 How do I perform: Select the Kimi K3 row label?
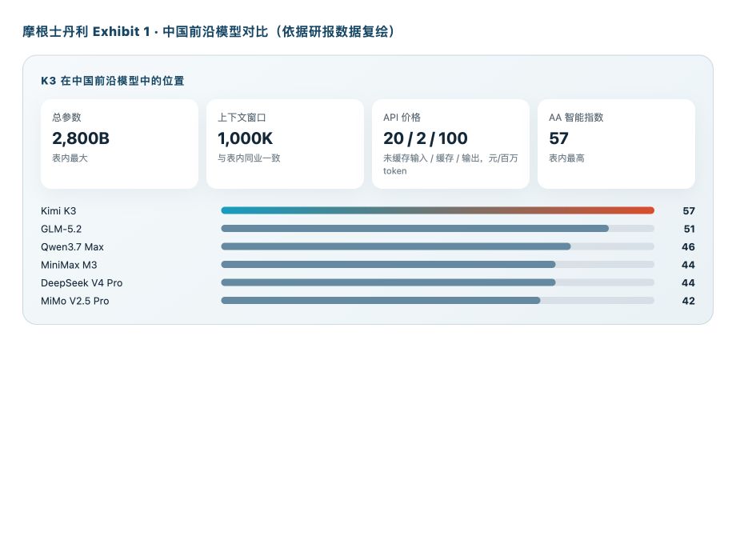point(58,210)
